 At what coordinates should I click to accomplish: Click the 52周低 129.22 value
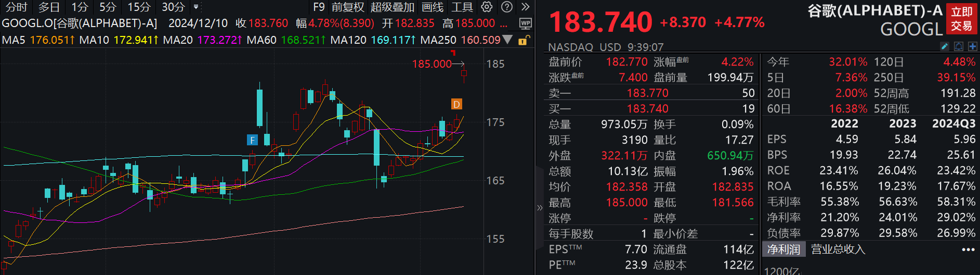[958, 109]
